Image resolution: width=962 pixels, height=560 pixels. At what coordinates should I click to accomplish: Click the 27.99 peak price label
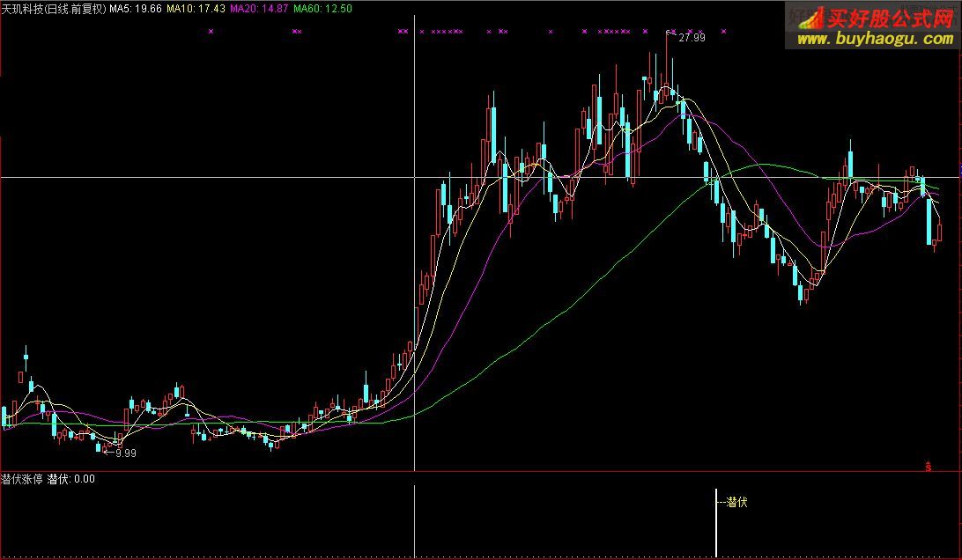[x=690, y=39]
